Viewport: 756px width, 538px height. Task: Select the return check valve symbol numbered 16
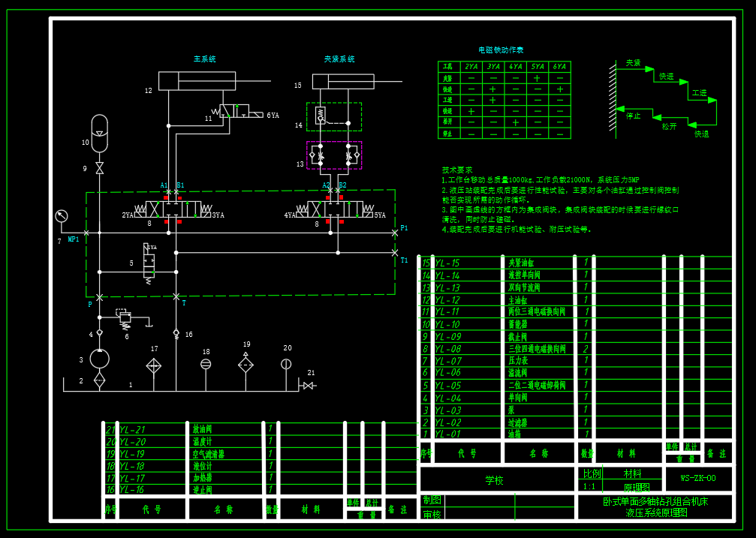coord(176,334)
